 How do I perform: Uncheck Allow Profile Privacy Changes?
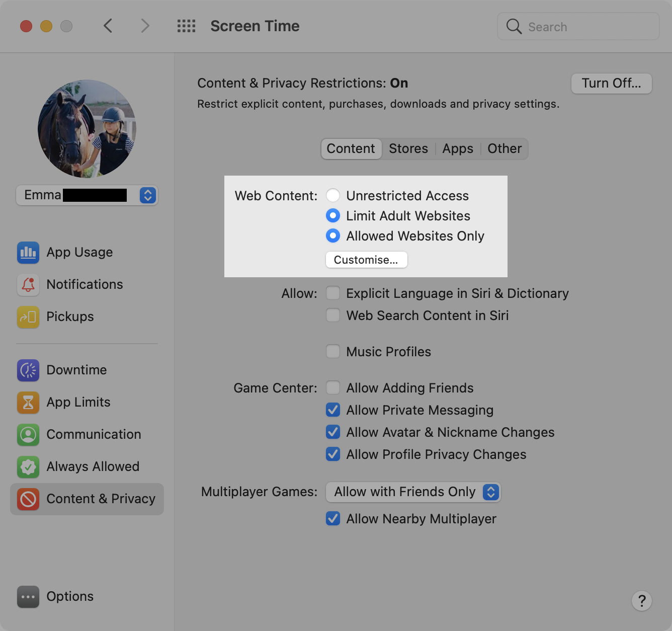click(x=333, y=454)
